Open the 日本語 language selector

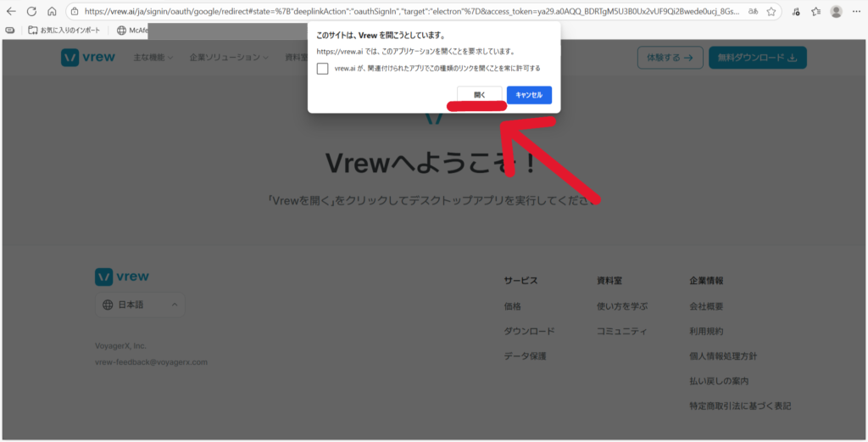point(140,305)
